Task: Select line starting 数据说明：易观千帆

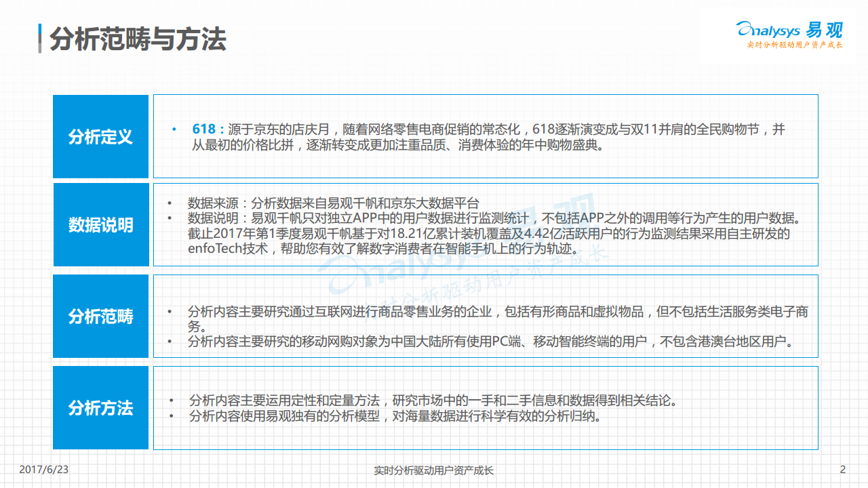Action: point(495,218)
